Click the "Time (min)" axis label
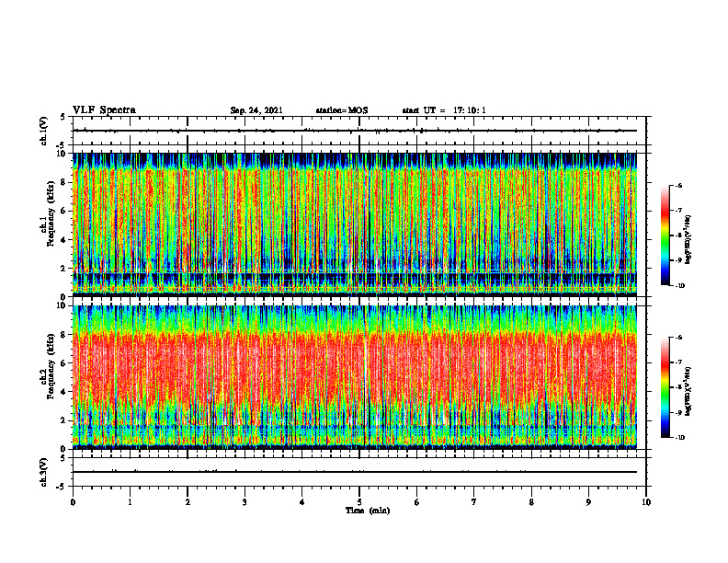This screenshot has height=563, width=728. click(x=368, y=511)
